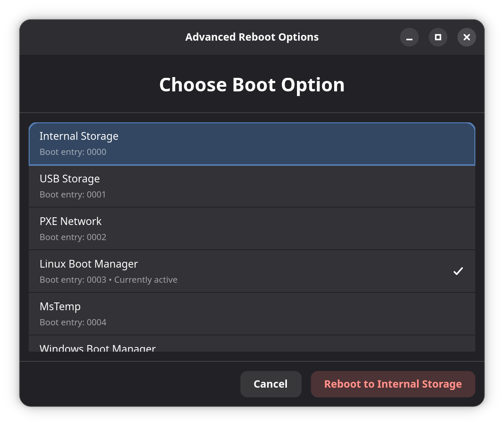Minimize the Advanced Reboot Options window
The height and width of the screenshot is (426, 504).
[x=409, y=37]
